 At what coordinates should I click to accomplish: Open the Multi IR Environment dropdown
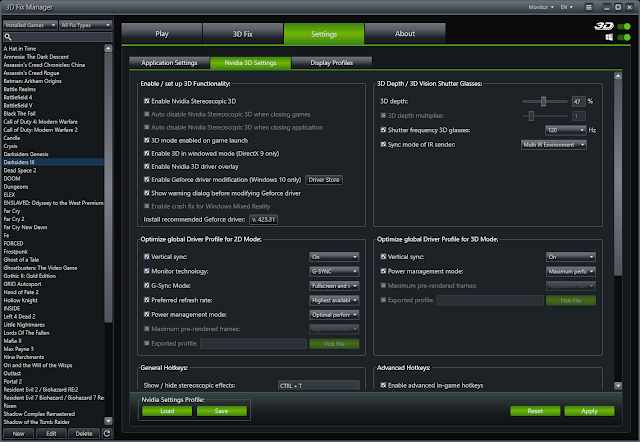point(553,145)
